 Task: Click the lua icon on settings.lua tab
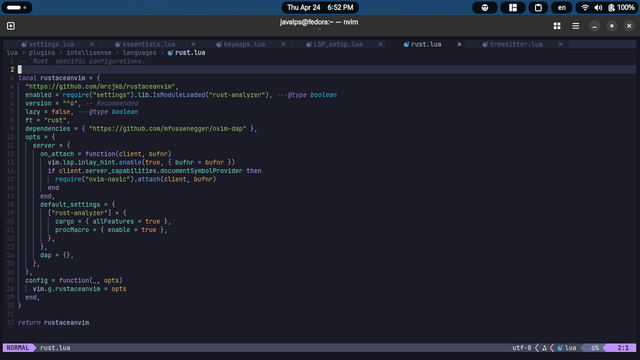tap(24, 44)
